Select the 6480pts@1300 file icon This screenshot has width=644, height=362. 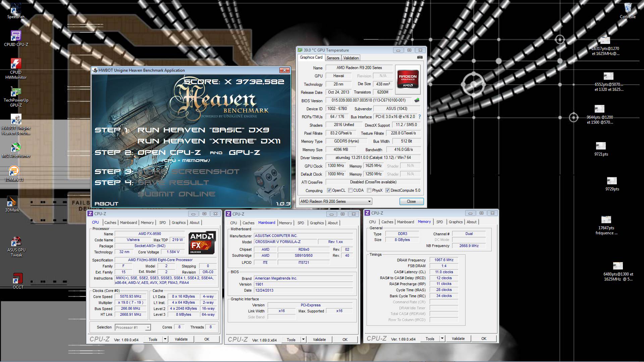pyautogui.click(x=618, y=271)
